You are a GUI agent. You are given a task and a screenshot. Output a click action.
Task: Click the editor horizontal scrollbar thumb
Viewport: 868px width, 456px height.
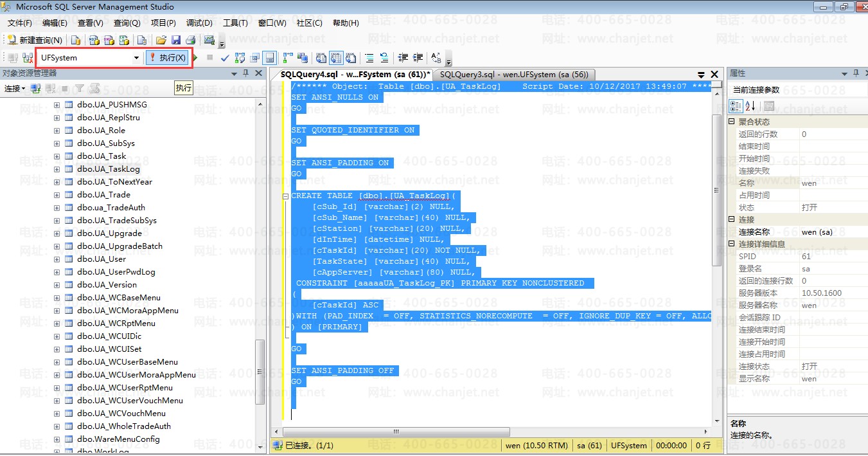tap(396, 432)
